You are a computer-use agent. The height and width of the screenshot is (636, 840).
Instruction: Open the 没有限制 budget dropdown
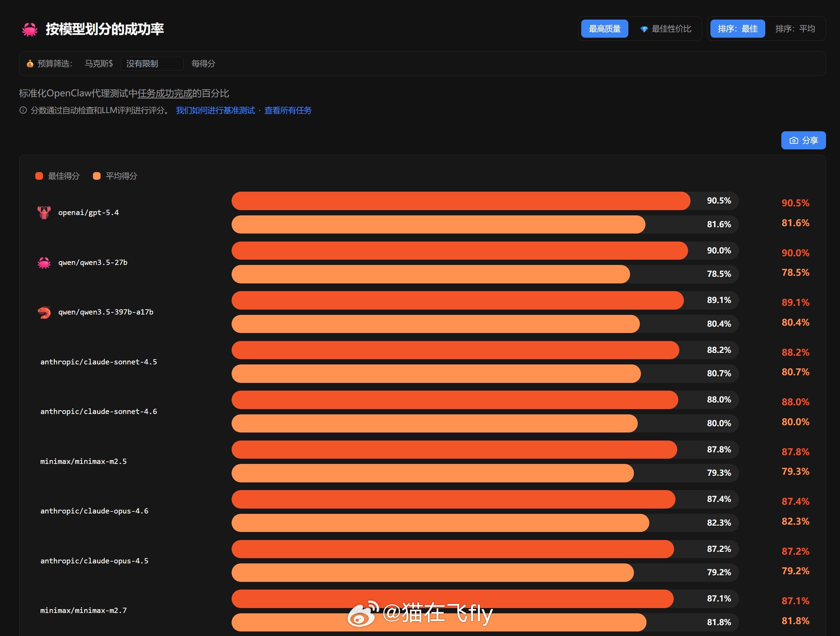[152, 64]
